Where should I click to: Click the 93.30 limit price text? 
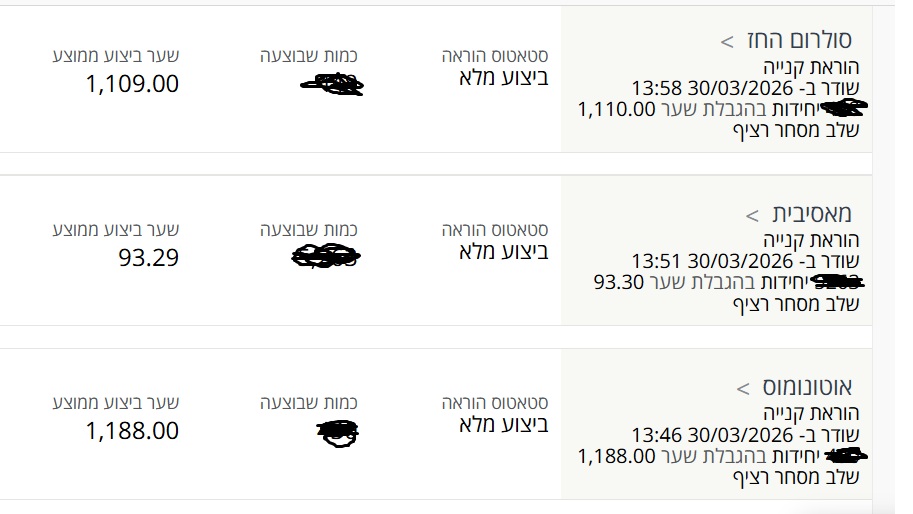pos(619,282)
